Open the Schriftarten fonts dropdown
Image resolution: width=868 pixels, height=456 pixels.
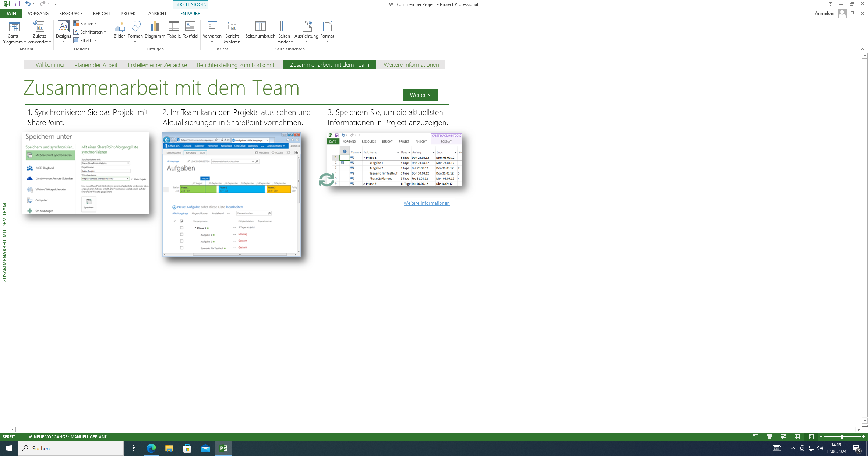click(90, 32)
